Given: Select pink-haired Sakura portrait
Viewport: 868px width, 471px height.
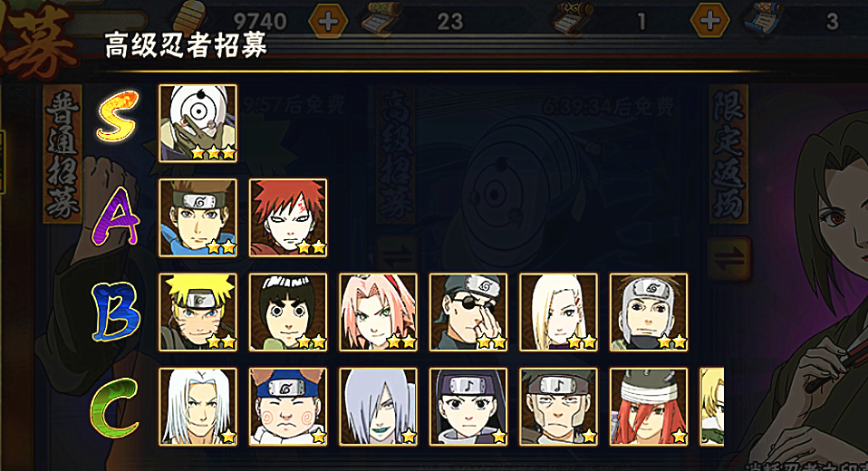Looking at the screenshot, I should [x=378, y=312].
